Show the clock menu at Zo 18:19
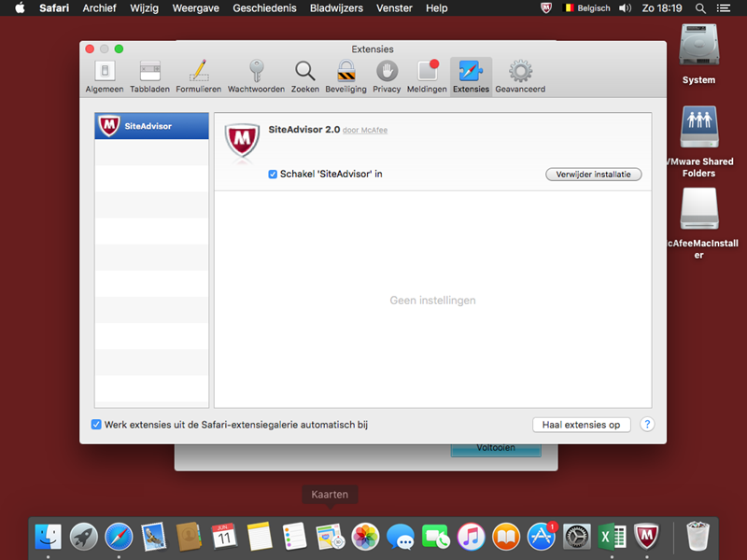 click(662, 8)
